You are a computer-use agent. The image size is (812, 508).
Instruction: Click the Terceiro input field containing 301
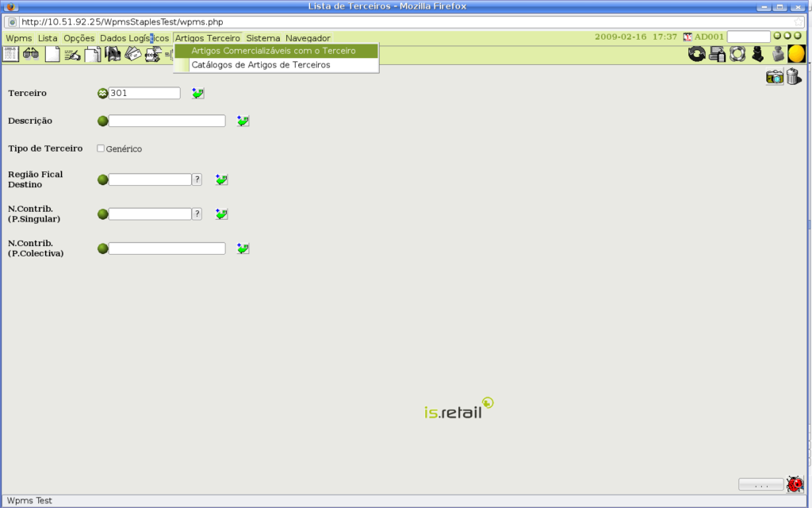point(144,94)
